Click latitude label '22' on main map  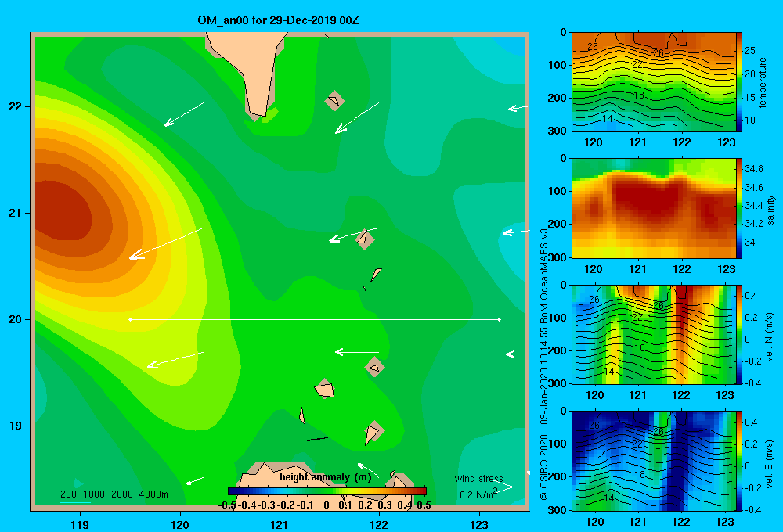(16, 107)
